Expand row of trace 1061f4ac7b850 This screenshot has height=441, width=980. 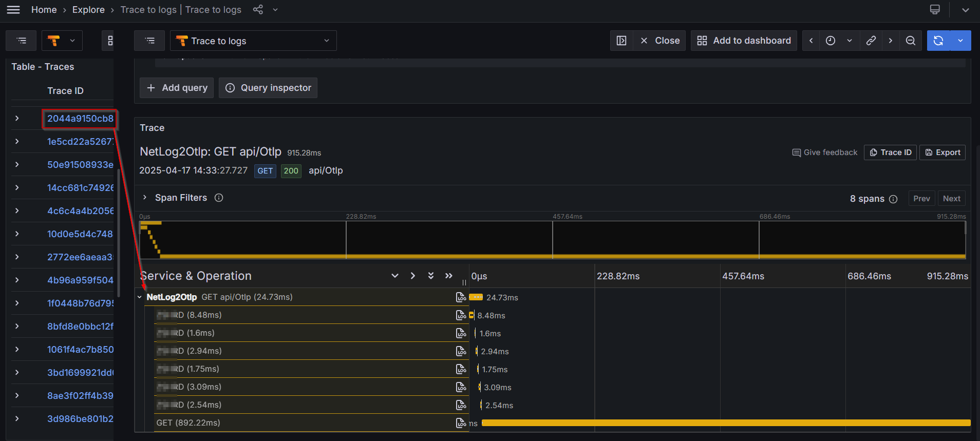pyautogui.click(x=17, y=350)
